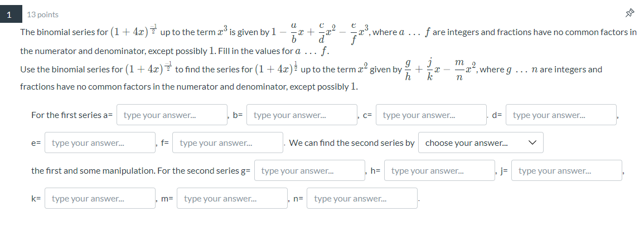Click the "We can find the second series by" text

point(351,143)
